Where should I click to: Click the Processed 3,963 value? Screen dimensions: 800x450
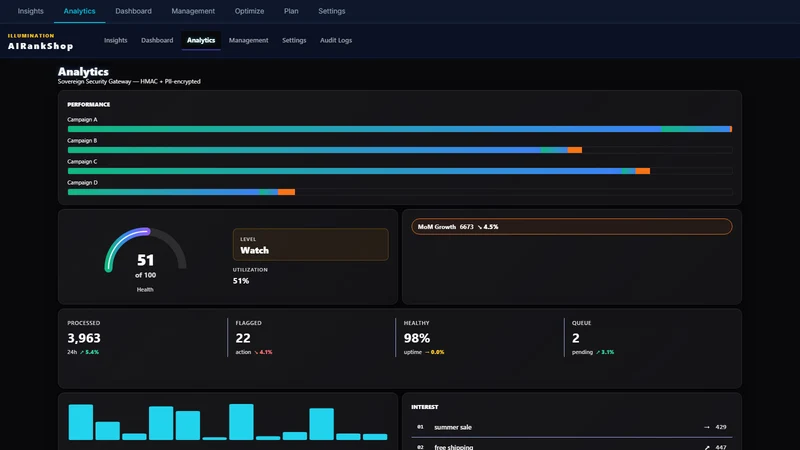84,338
